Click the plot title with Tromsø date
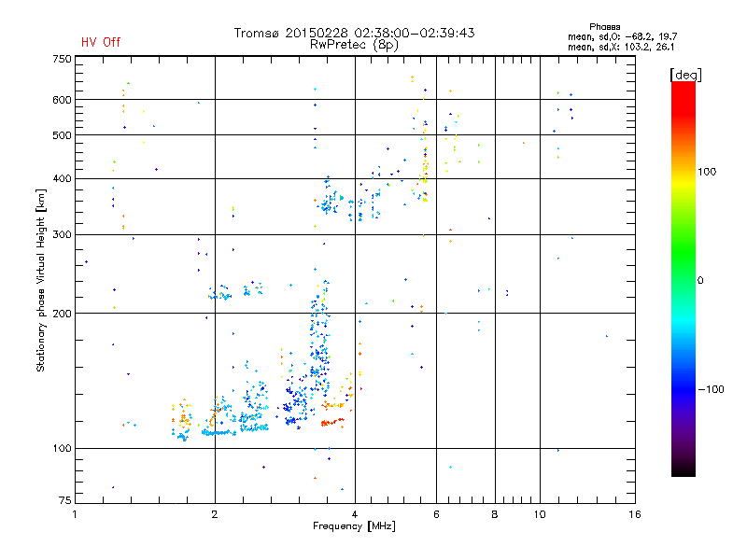This screenshot has height=560, width=747. pos(354,33)
